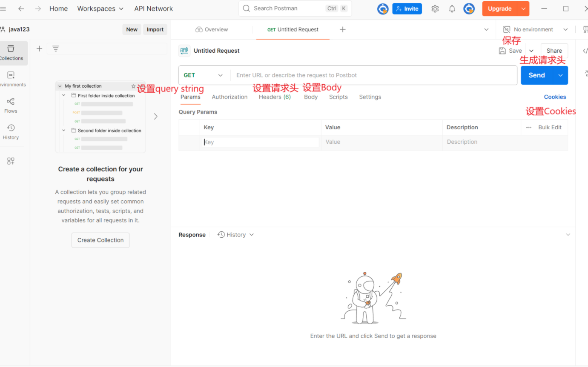This screenshot has height=367, width=588.
Task: Switch to the Scripts tab
Action: (x=338, y=97)
